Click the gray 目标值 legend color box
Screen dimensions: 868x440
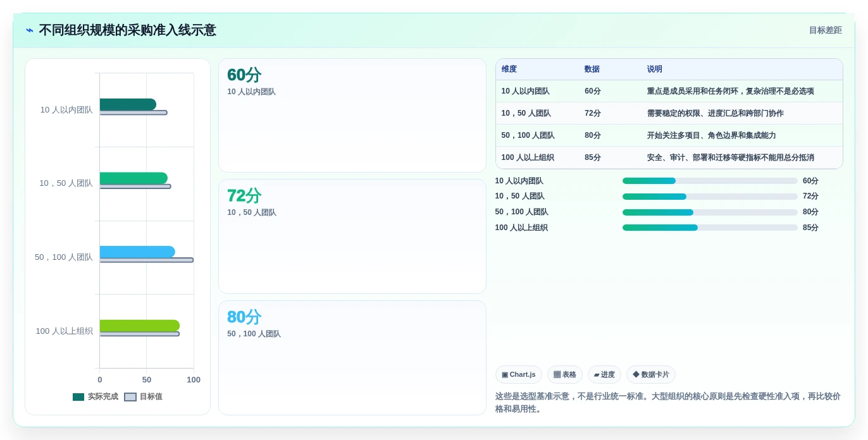[x=130, y=397]
